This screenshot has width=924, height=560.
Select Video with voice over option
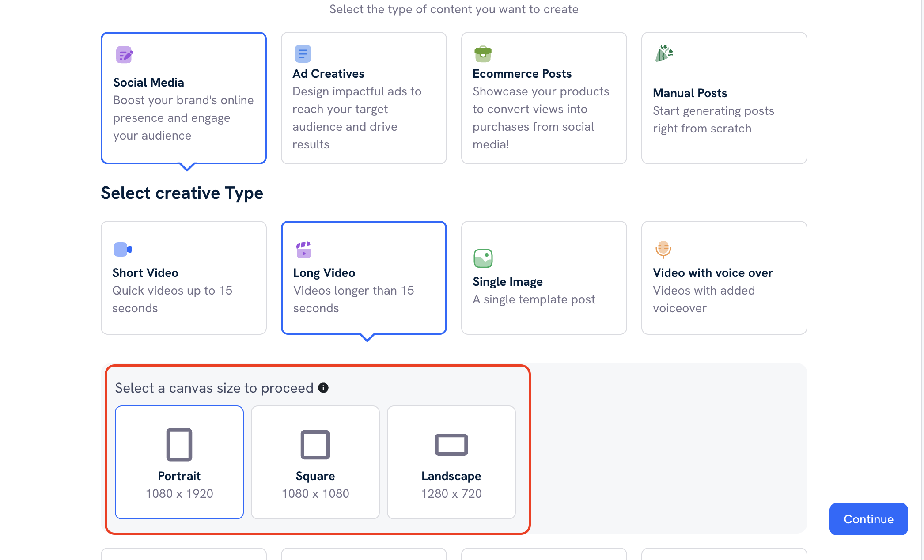coord(724,278)
